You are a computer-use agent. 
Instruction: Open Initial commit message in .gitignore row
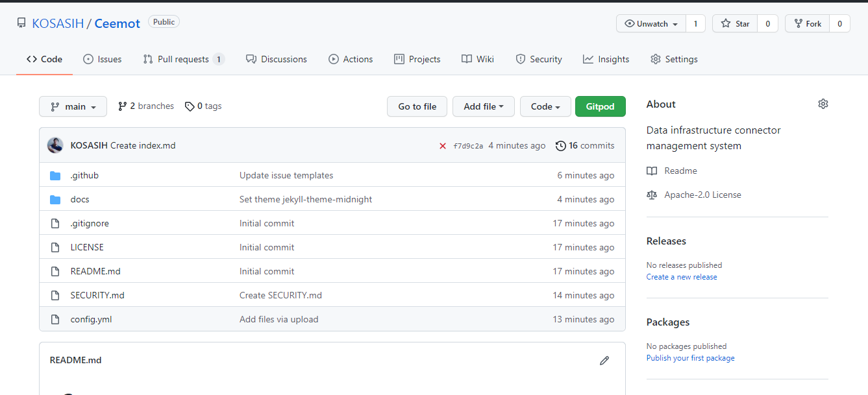coord(267,223)
